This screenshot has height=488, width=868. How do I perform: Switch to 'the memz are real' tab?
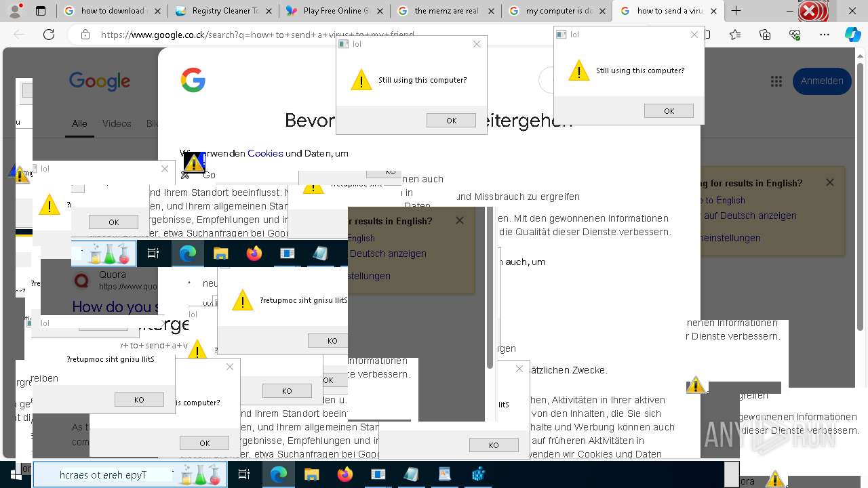(446, 11)
